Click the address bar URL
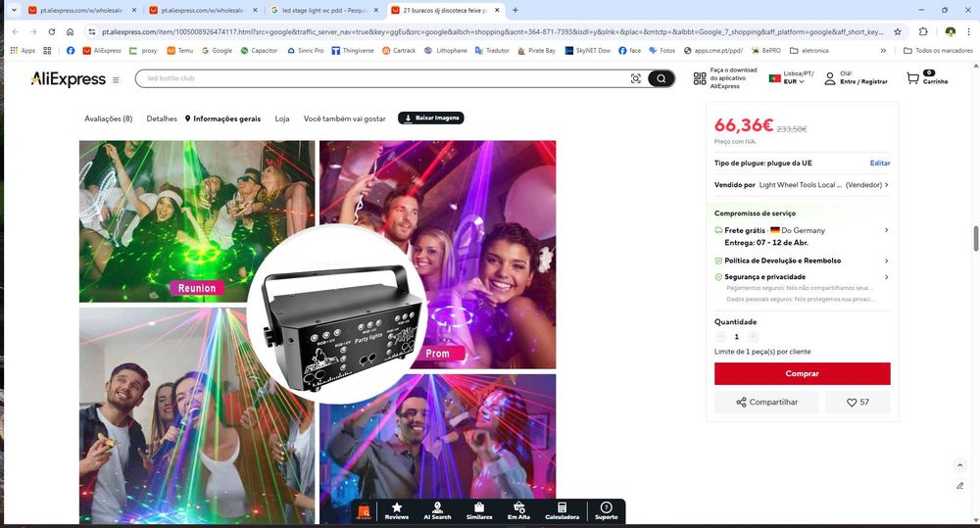Image resolution: width=980 pixels, height=528 pixels. pyautogui.click(x=492, y=32)
